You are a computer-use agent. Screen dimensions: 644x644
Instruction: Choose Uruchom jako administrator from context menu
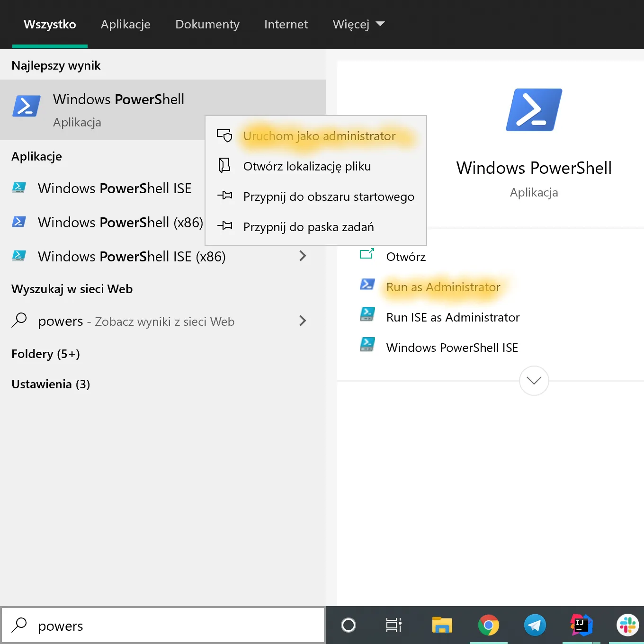point(316,136)
